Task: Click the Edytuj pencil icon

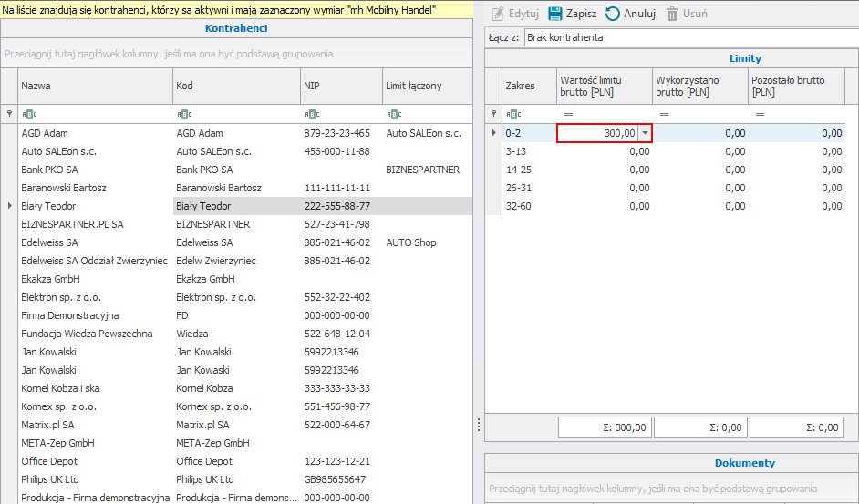Action: [497, 15]
